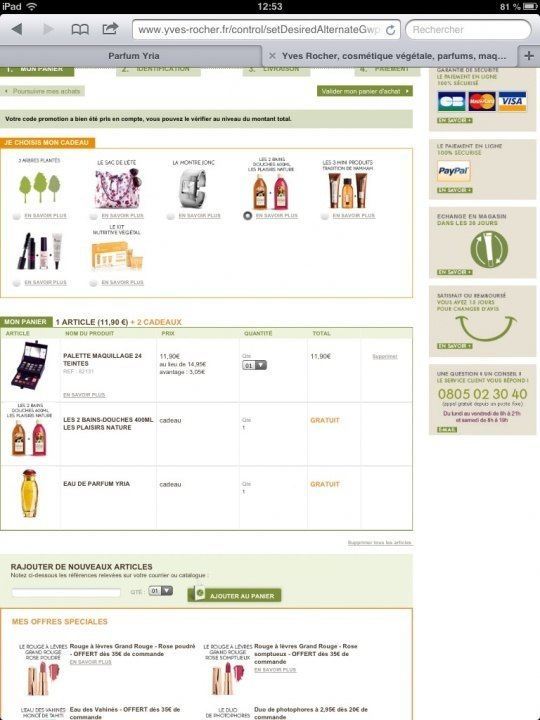Image resolution: width=540 pixels, height=720 pixels.
Task: Click the PayPal logo
Action: pos(454,171)
